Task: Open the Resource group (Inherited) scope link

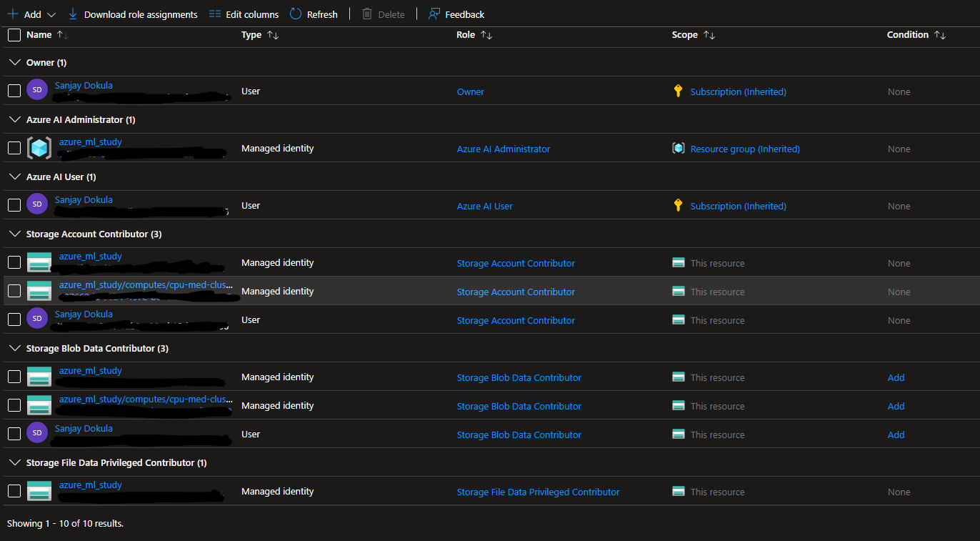Action: coord(745,149)
